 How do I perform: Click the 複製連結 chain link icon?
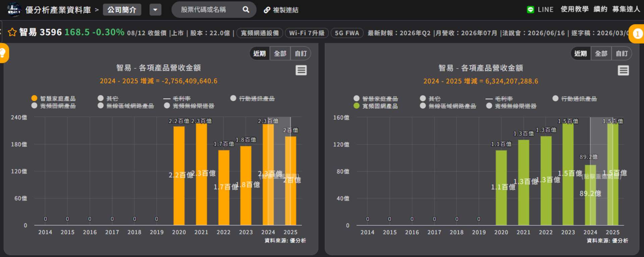[267, 10]
